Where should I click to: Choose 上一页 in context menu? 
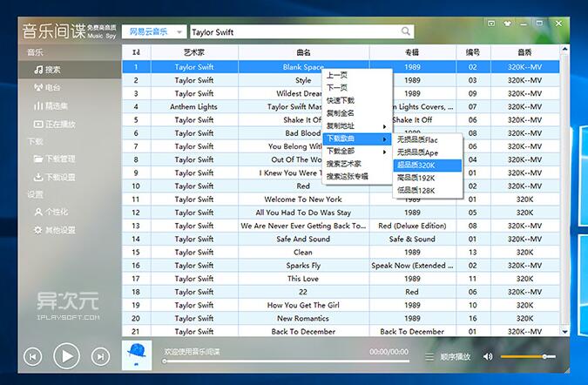pos(357,76)
